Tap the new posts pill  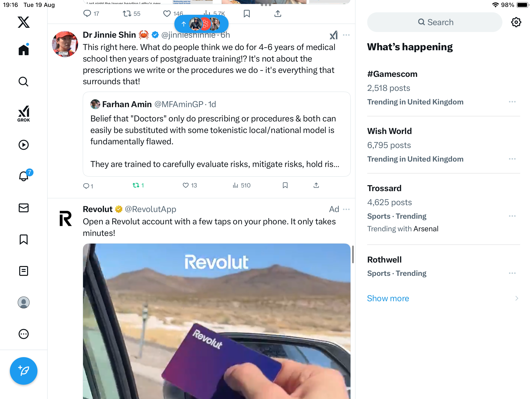(x=201, y=24)
